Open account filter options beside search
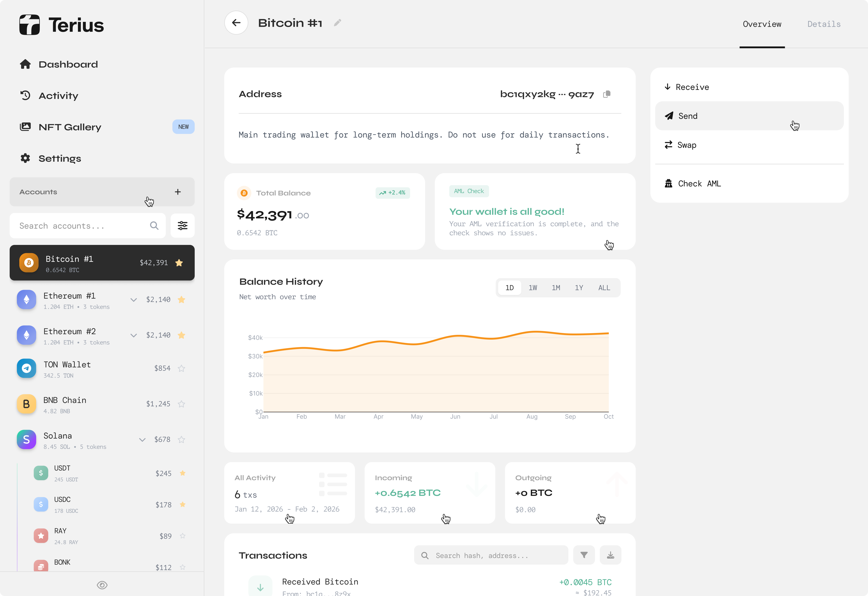 pyautogui.click(x=182, y=225)
